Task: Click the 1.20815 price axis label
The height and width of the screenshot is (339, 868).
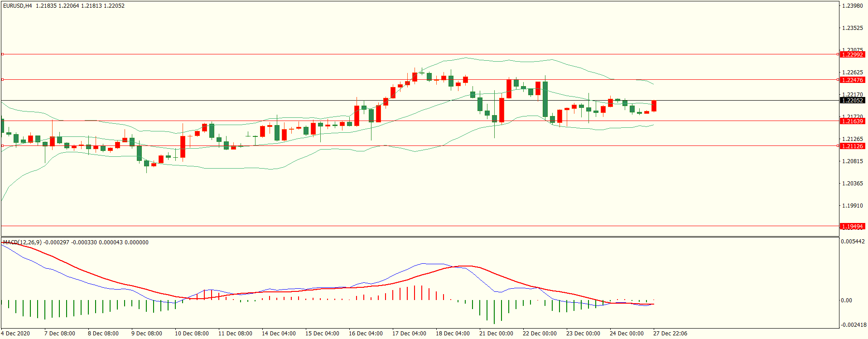Action: (852, 161)
